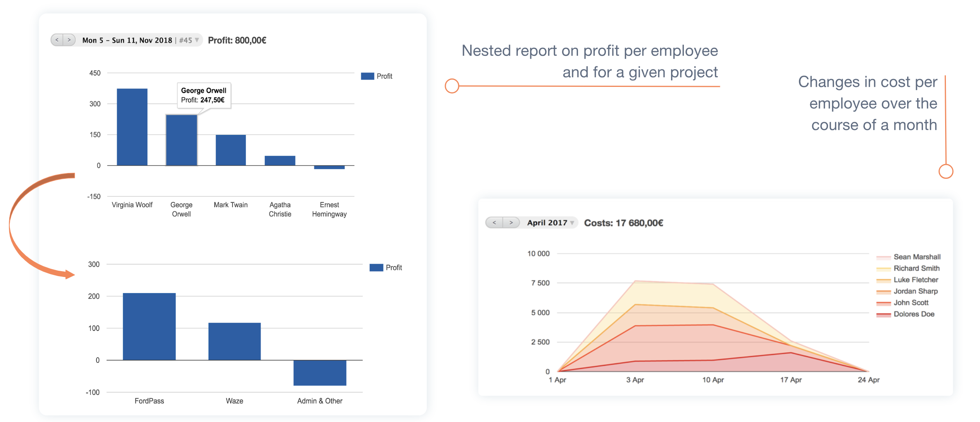980x422 pixels.
Task: Toggle Richard Smith series in legend
Action: point(908,268)
